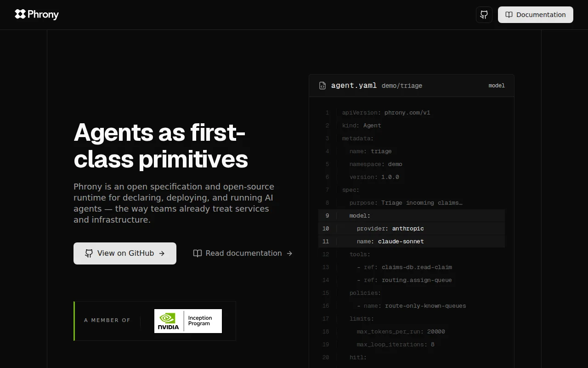Screen dimensions: 588x368
Task: Click the book icon beside Read documentation
Action: [198, 253]
